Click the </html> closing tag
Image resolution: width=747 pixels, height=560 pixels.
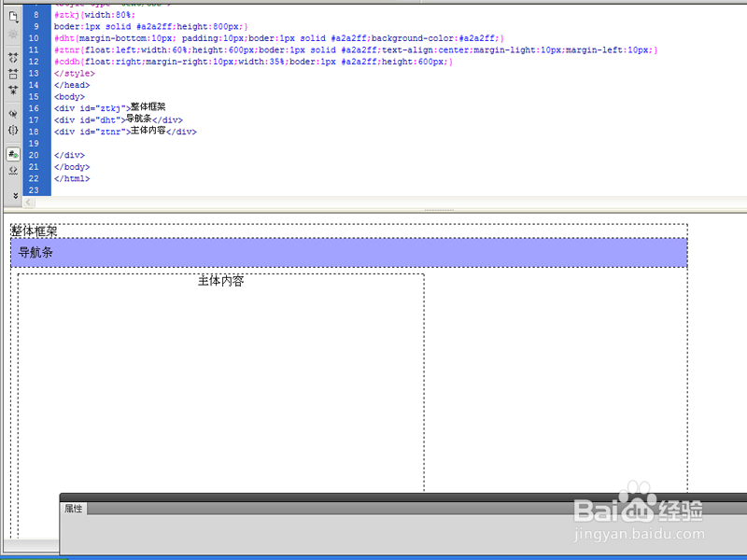(x=72, y=178)
